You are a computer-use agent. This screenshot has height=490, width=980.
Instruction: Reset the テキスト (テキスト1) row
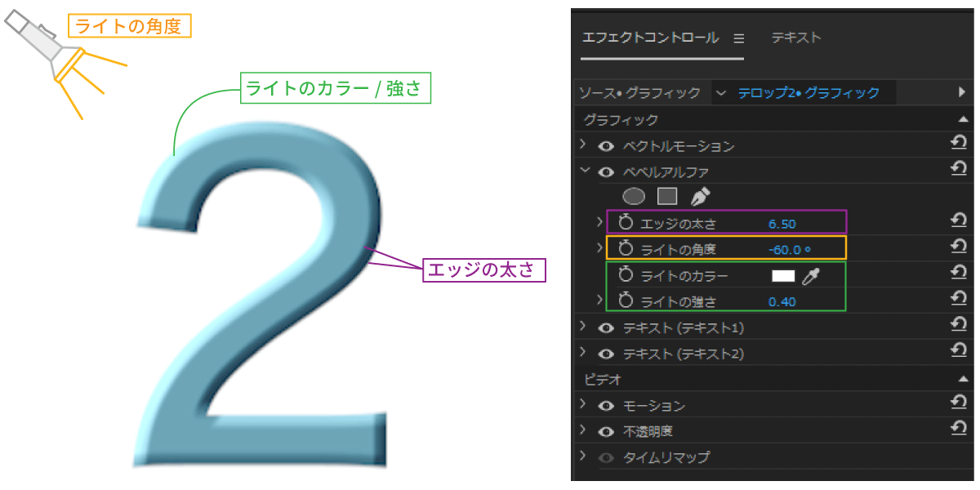959,325
